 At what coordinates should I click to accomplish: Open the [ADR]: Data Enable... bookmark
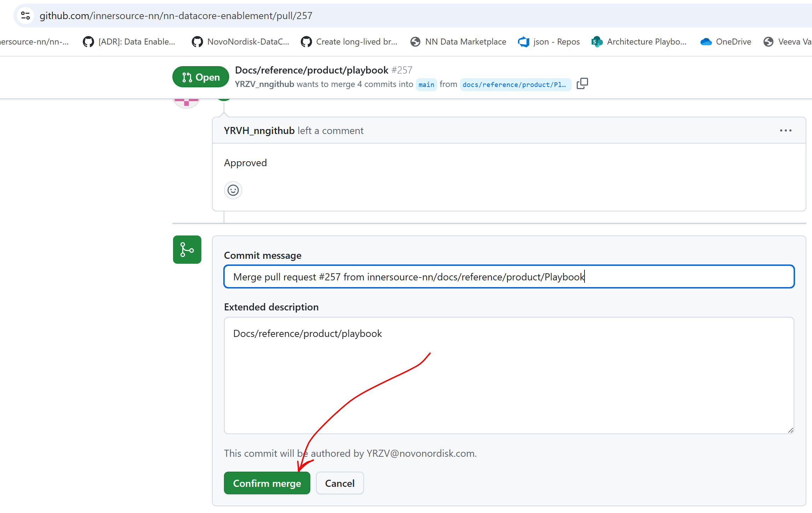pyautogui.click(x=129, y=42)
